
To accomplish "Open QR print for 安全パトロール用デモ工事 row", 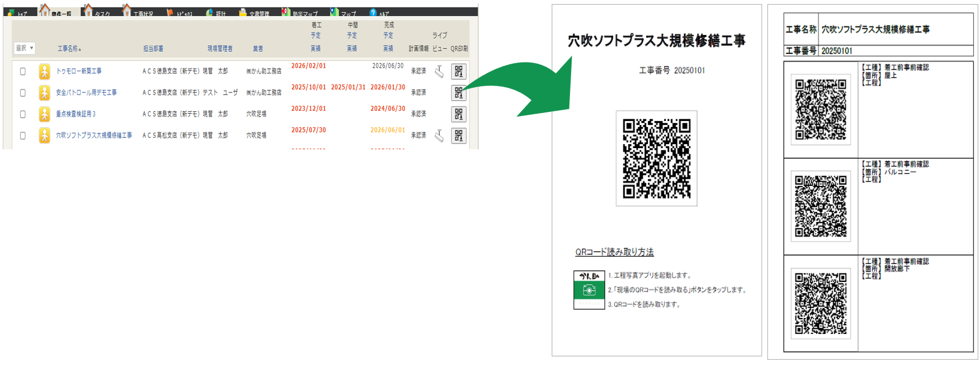I will [458, 92].
